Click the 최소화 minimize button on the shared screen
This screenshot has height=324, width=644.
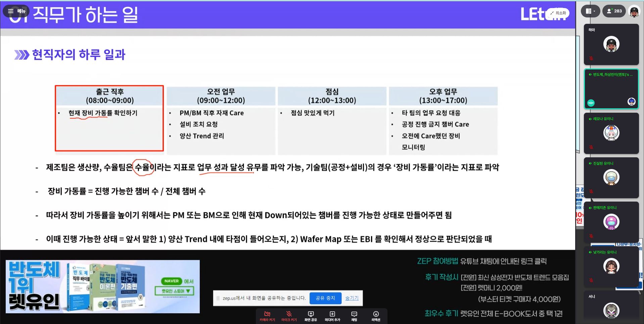point(558,13)
